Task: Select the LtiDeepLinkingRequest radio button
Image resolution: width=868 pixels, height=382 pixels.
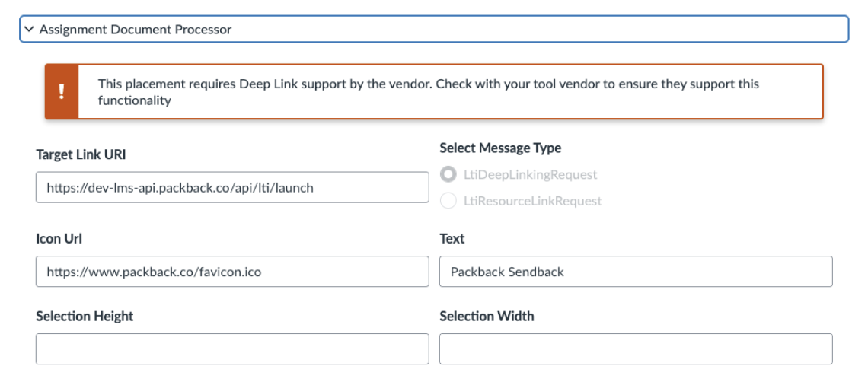Action: 448,175
